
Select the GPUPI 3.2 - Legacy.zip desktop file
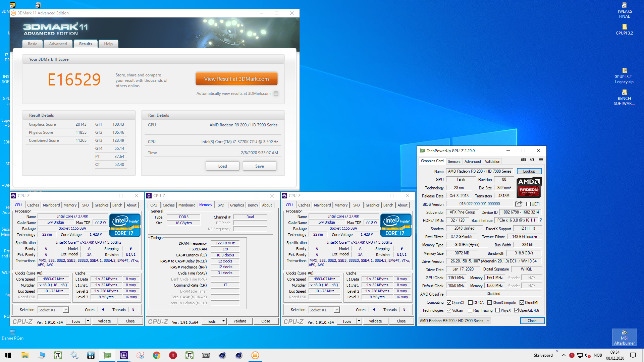pyautogui.click(x=624, y=76)
